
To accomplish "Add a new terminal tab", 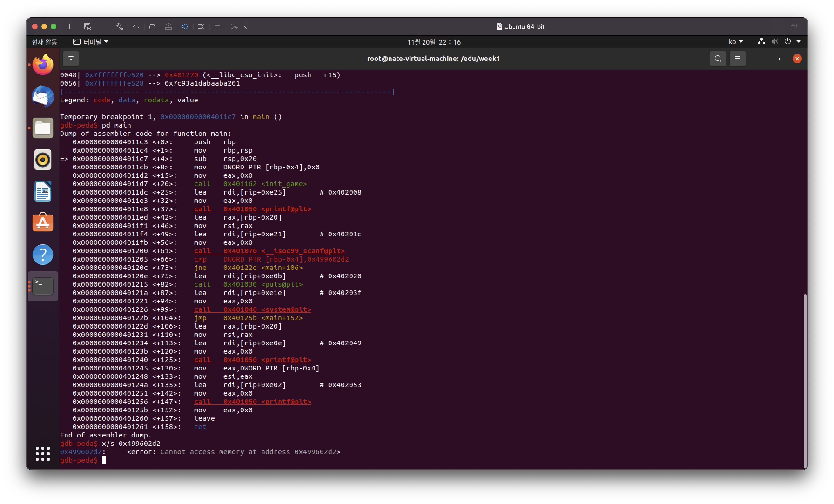I will point(71,59).
